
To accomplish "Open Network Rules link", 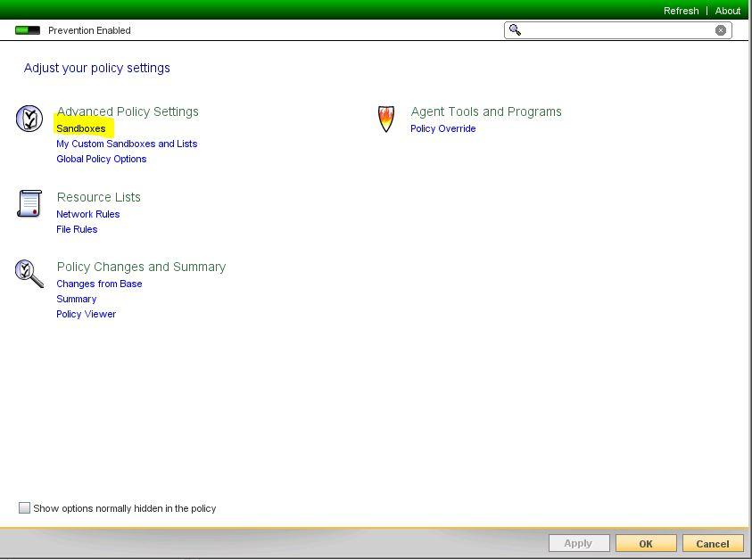I will (88, 214).
